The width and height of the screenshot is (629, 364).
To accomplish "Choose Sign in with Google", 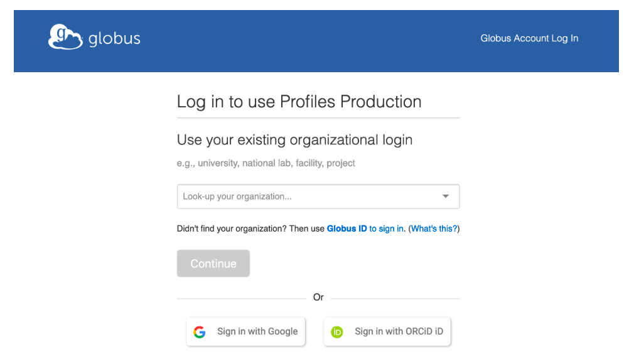I will coord(245,331).
